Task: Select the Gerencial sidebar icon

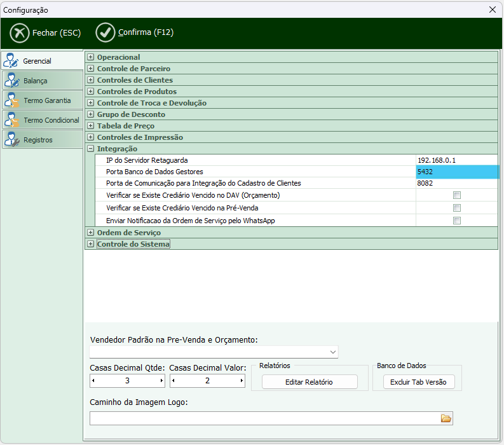Action: click(x=11, y=61)
